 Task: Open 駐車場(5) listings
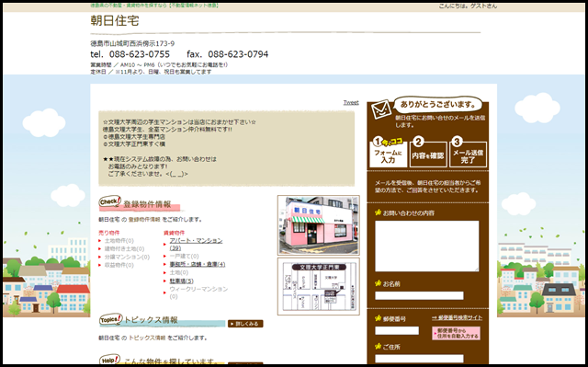click(182, 281)
